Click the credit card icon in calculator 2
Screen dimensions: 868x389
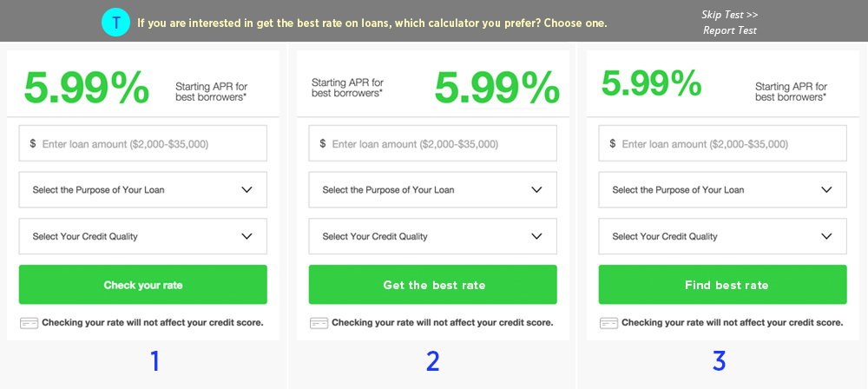click(x=319, y=323)
